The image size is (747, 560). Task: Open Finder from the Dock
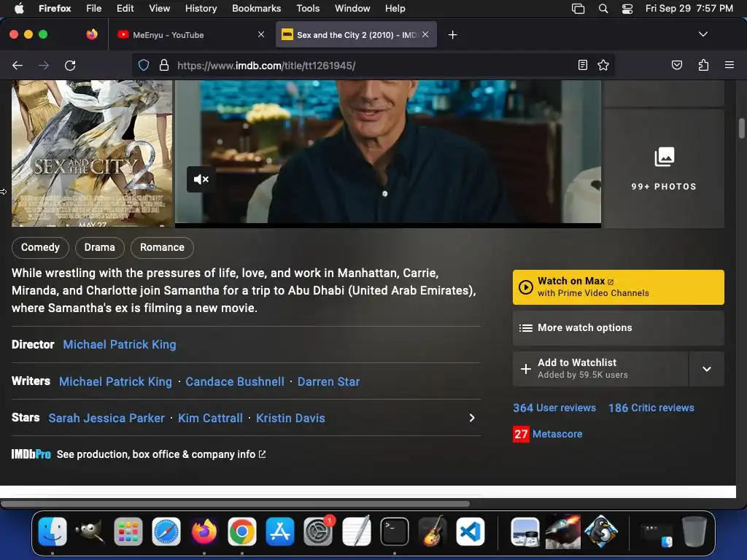coord(53,532)
